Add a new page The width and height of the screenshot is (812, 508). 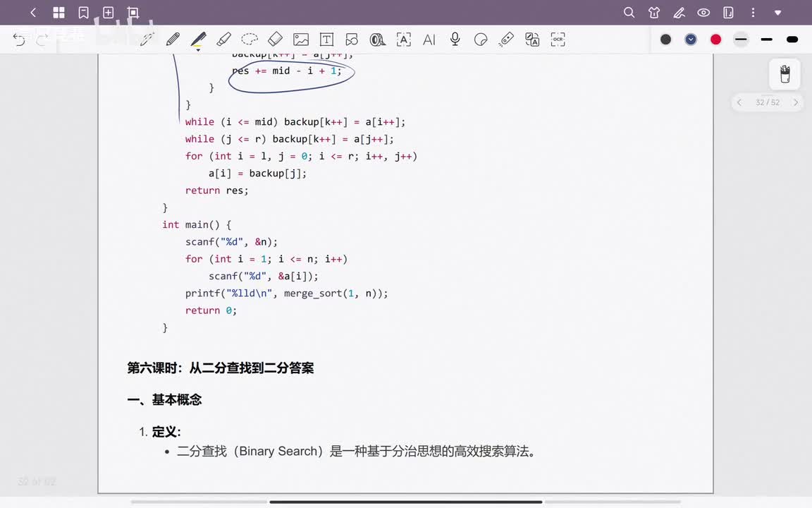(109, 13)
